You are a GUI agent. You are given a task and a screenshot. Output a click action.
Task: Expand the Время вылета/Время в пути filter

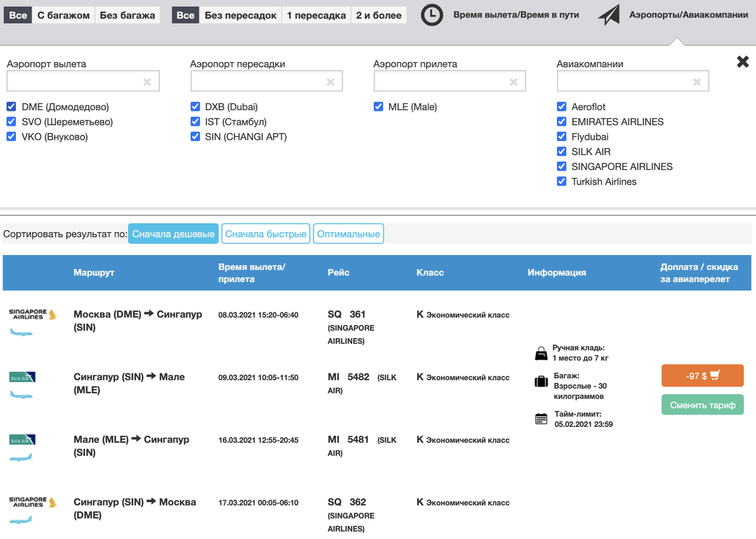516,14
